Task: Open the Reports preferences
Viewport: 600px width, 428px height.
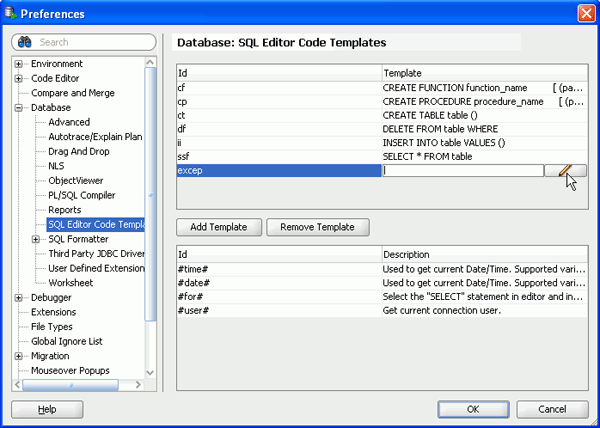Action: 65,210
